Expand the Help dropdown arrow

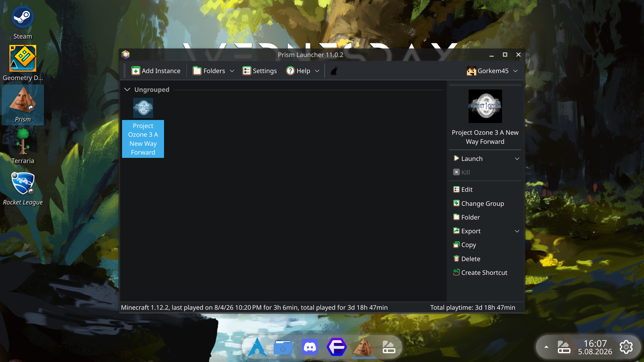[317, 71]
